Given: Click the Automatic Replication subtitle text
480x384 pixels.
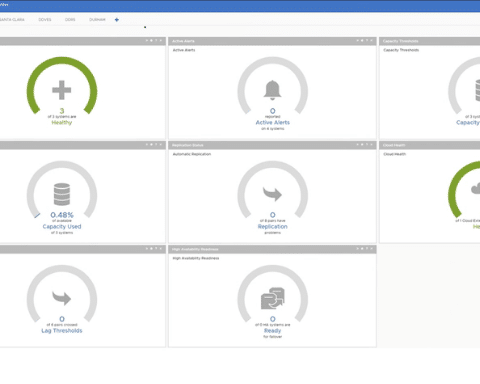Looking at the screenshot, I should point(192,154).
